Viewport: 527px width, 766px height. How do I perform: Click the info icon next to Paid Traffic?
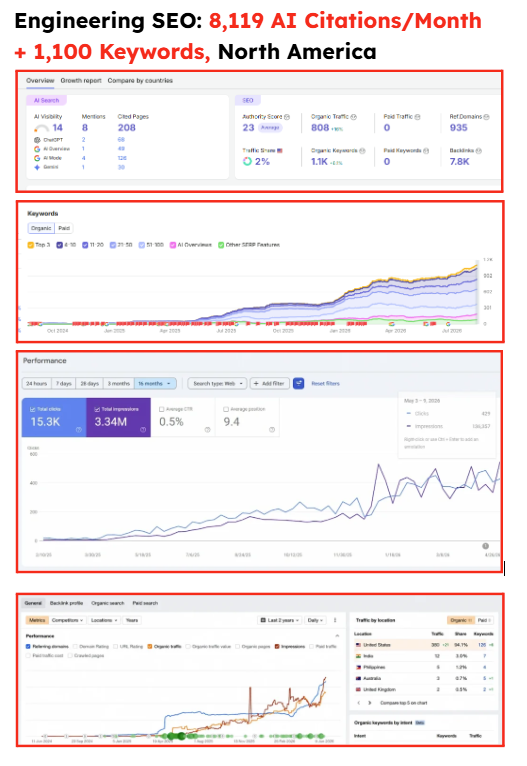pyautogui.click(x=418, y=117)
